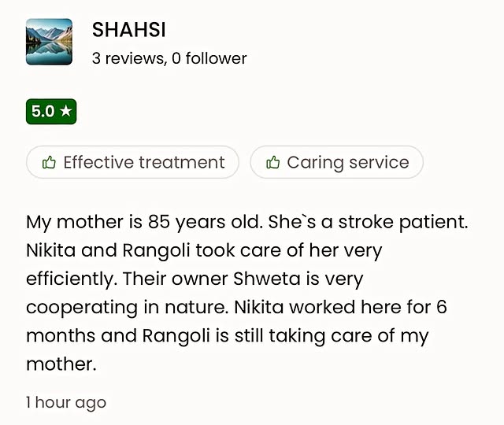
Task: Click the "5.0" number in the badge
Action: [x=43, y=111]
